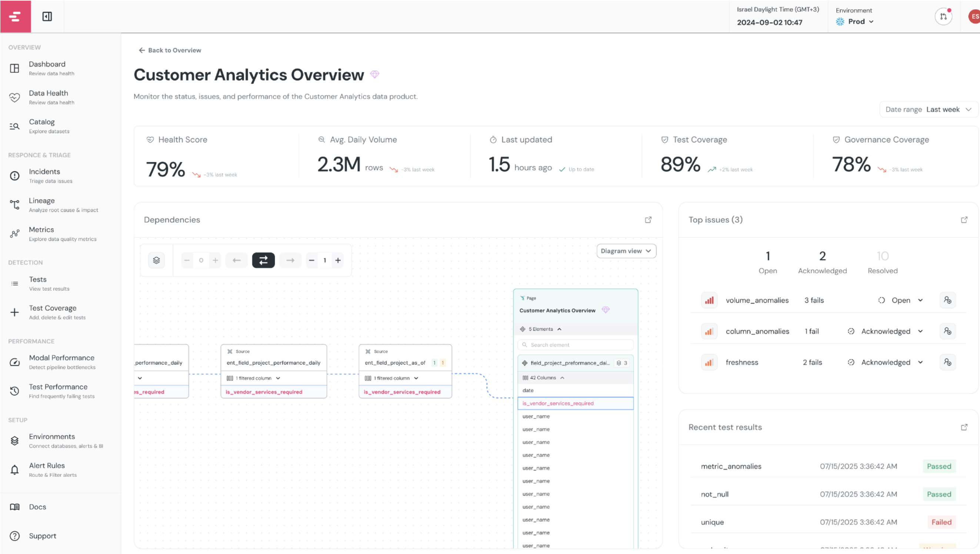
Task: Open Top issues expand icon
Action: (x=964, y=220)
